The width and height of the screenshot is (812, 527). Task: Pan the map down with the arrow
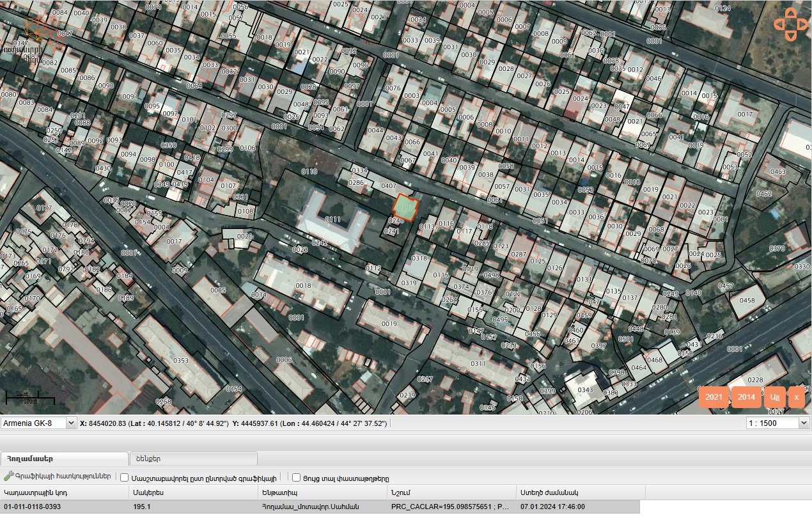[791, 36]
